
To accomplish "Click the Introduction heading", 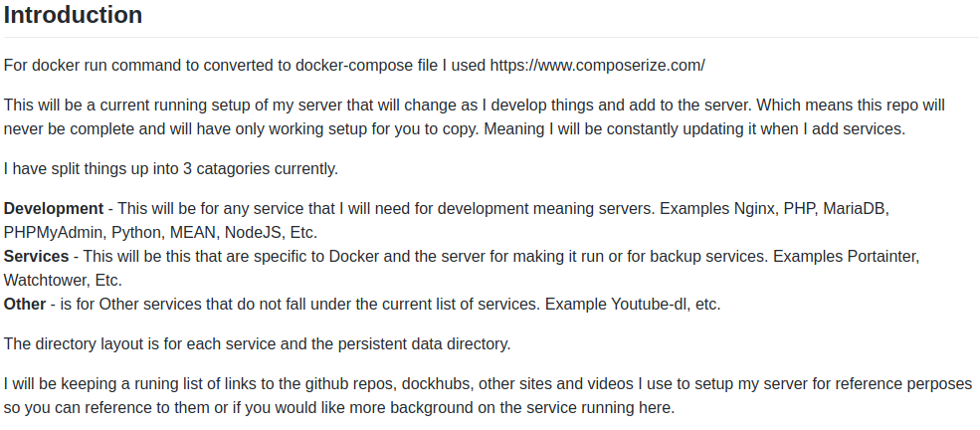I will pyautogui.click(x=73, y=14).
